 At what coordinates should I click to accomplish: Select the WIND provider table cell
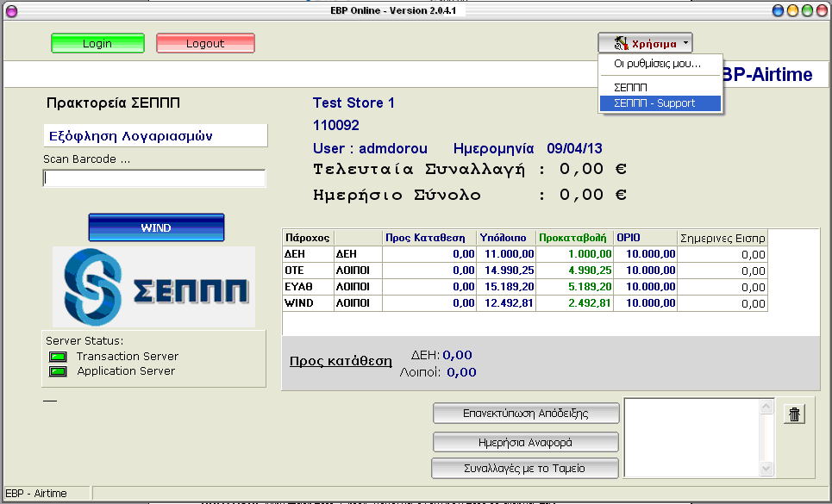click(309, 303)
